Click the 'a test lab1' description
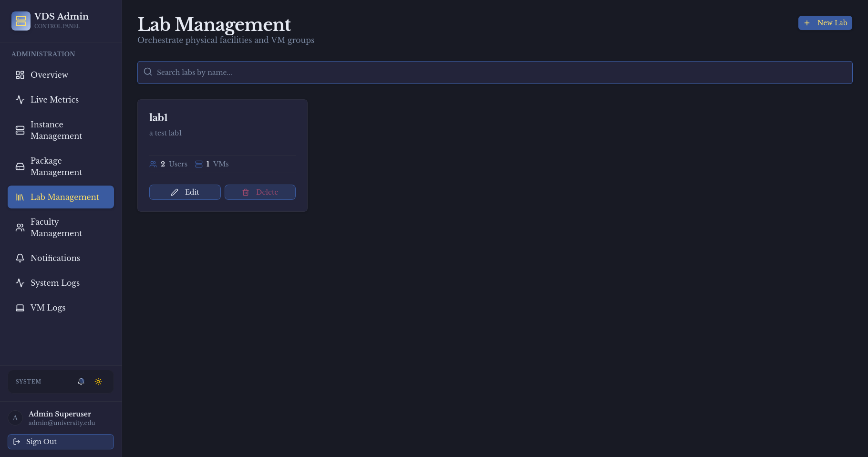Viewport: 868px width, 457px height. 165,133
